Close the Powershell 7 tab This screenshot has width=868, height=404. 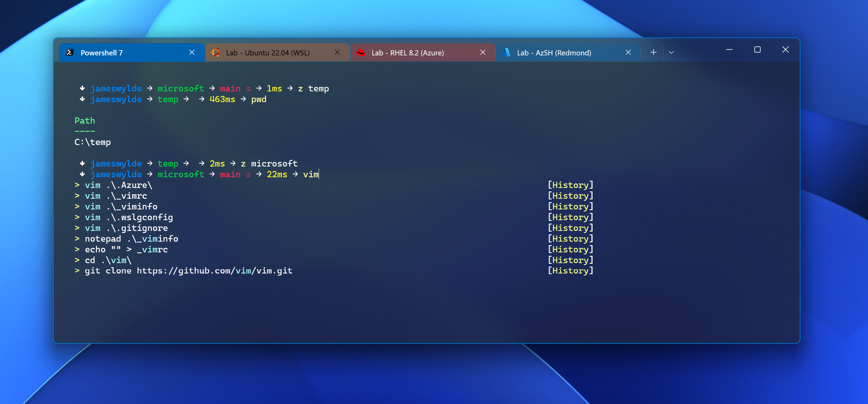pos(192,52)
